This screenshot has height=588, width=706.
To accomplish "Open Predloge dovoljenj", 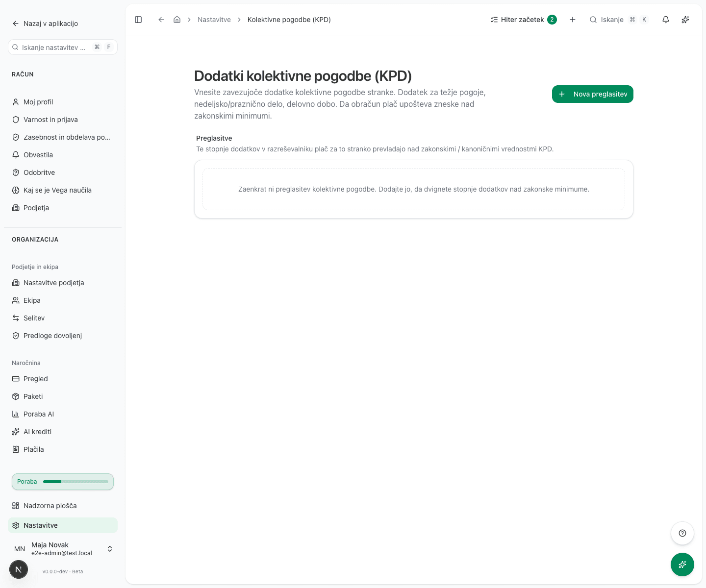I will coord(63,336).
